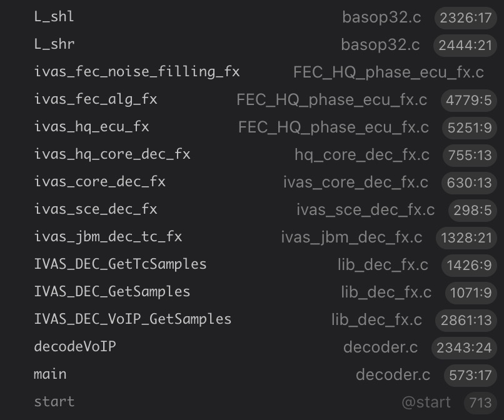This screenshot has height=420, width=504.
Task: Select the ivas_hq_core_dec_fx stack frame
Action: point(112,154)
